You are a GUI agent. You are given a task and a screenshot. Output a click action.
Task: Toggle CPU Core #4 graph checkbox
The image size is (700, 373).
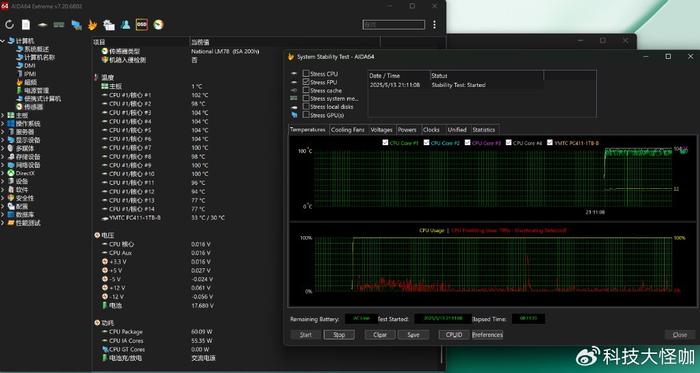click(508, 143)
